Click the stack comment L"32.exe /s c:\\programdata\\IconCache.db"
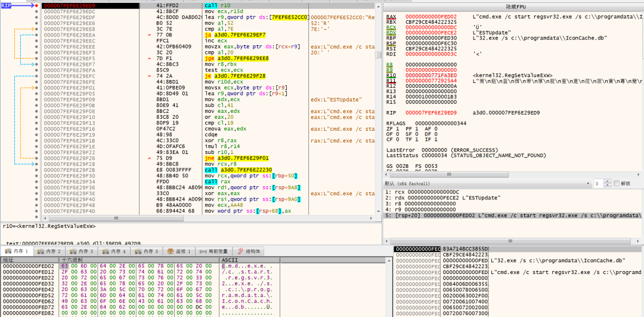The width and height of the screenshot is (644, 317). tap(558, 261)
